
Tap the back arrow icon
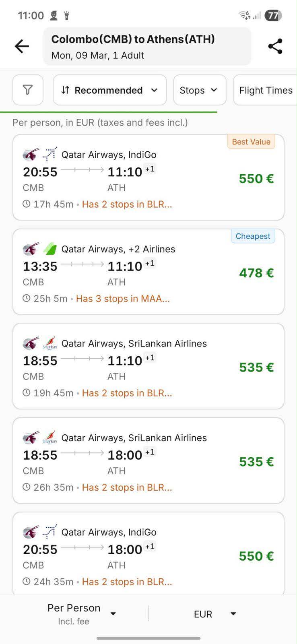[x=22, y=47]
